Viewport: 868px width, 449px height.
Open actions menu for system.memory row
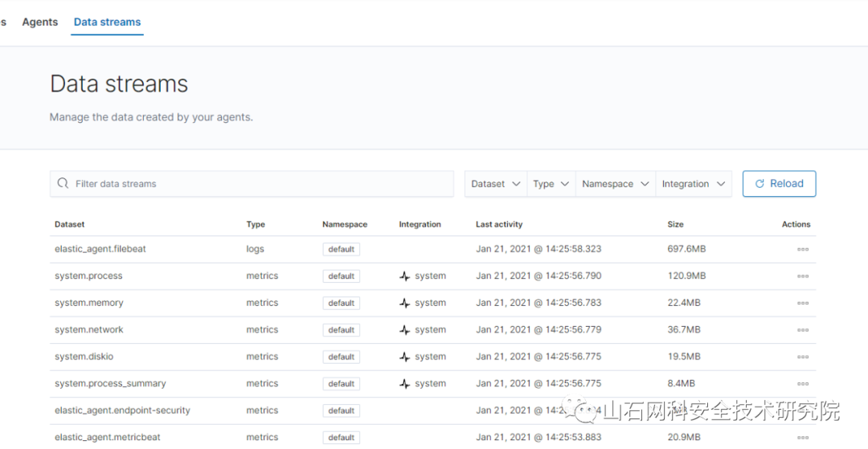click(x=802, y=303)
